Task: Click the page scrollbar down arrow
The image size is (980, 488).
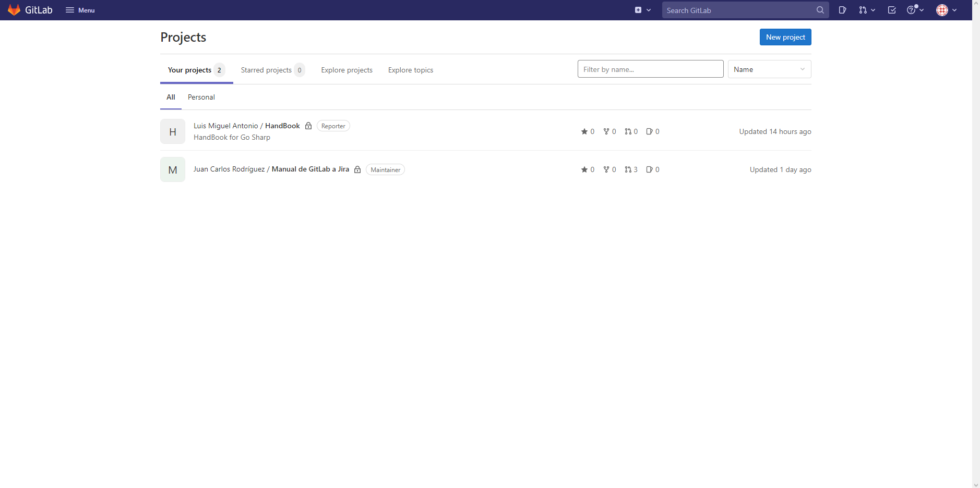Action: coord(976,484)
